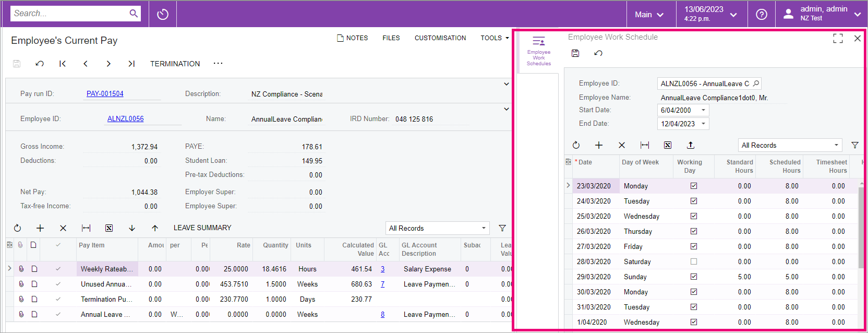
Task: Open All Records filter in work schedule
Action: click(x=791, y=145)
